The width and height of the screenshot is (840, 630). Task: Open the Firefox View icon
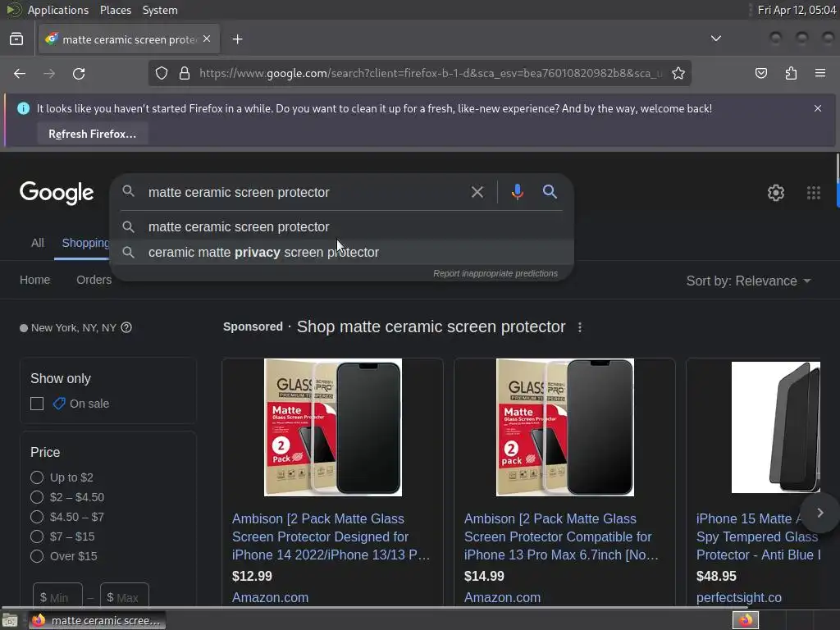[x=16, y=39]
